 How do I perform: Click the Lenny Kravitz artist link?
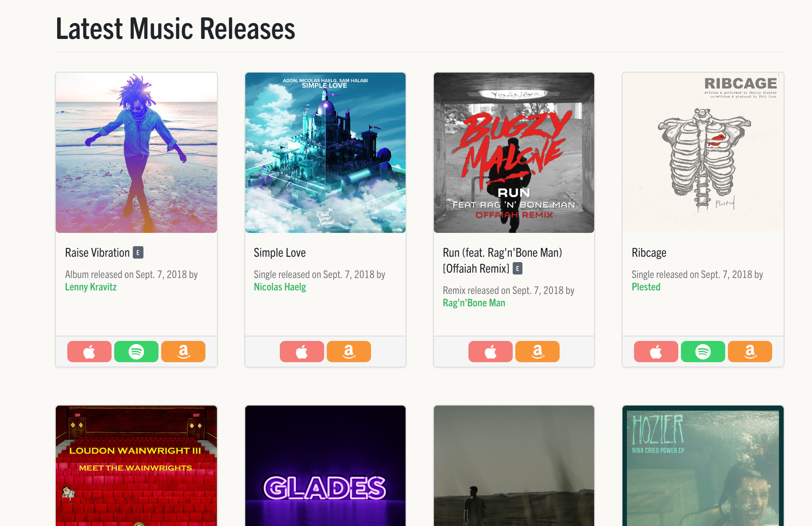click(x=91, y=287)
